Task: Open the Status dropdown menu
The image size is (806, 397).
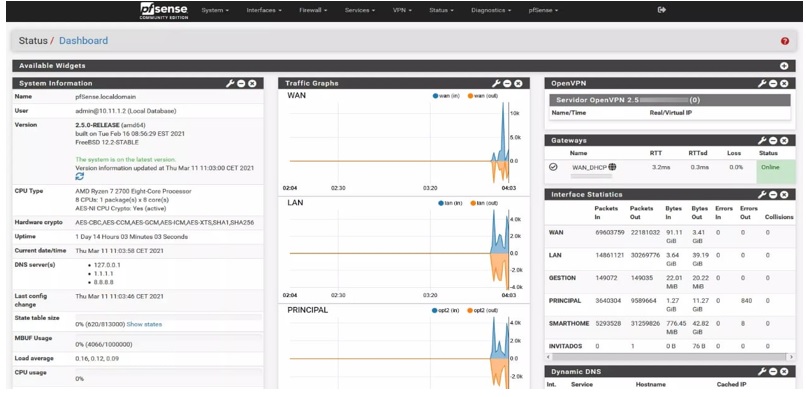Action: click(x=441, y=10)
